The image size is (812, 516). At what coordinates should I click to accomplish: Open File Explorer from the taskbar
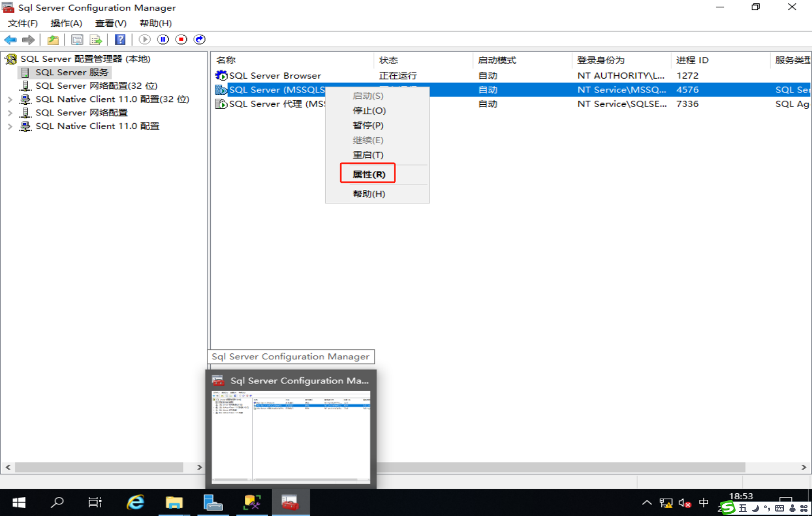174,503
